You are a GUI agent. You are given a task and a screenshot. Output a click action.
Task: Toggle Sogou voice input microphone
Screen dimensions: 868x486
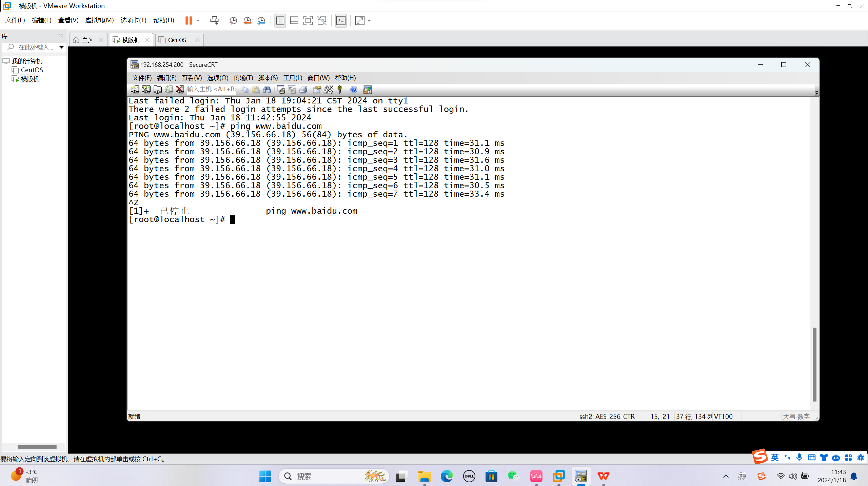(x=800, y=458)
